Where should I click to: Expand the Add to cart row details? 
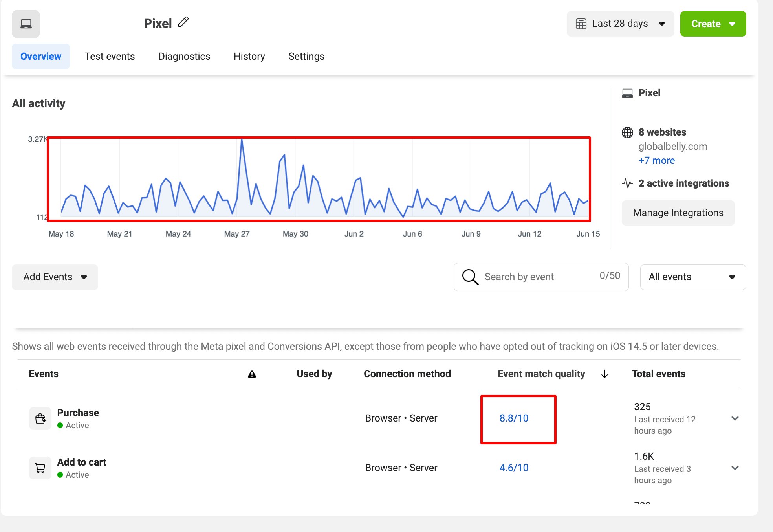(735, 468)
